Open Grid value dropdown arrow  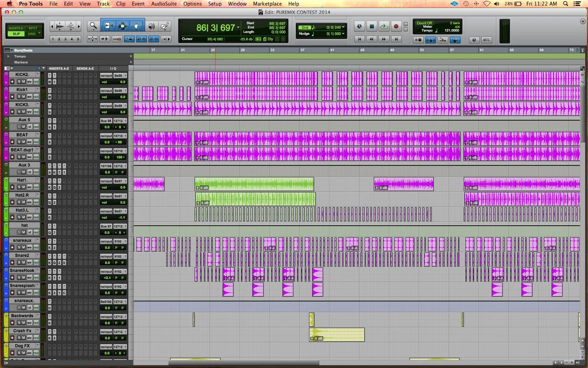tap(343, 27)
